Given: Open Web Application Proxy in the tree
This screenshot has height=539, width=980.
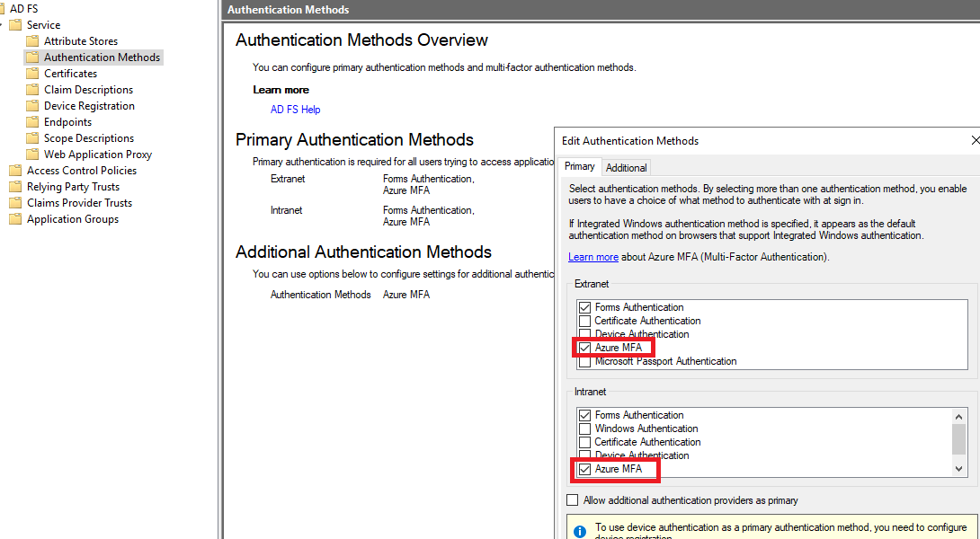Looking at the screenshot, I should coord(97,155).
